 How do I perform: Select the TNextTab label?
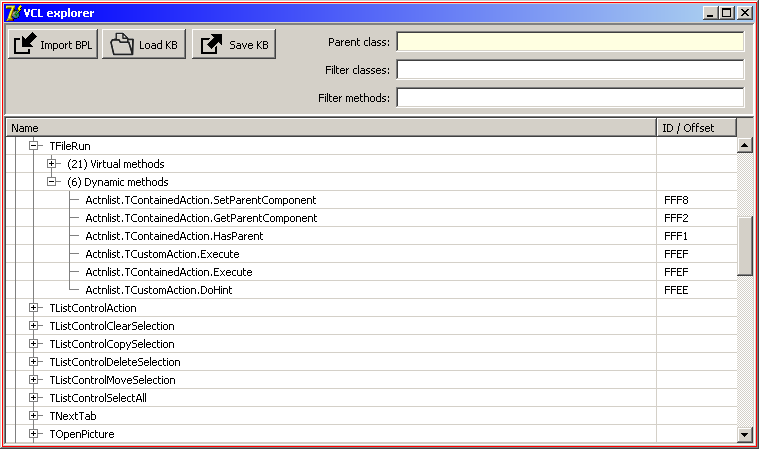tap(73, 416)
